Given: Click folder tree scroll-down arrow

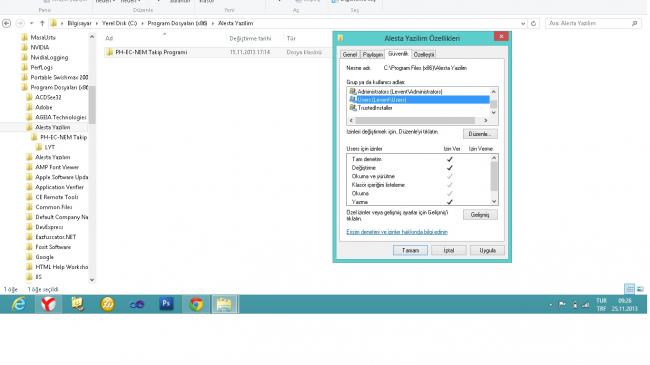Looking at the screenshot, I should (92, 280).
